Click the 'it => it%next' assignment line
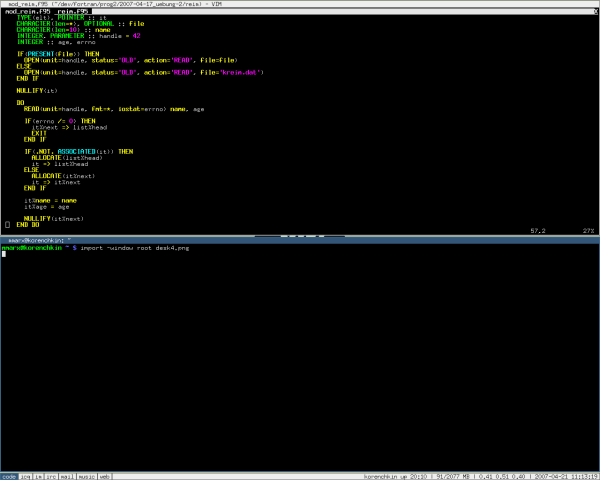 pos(56,182)
